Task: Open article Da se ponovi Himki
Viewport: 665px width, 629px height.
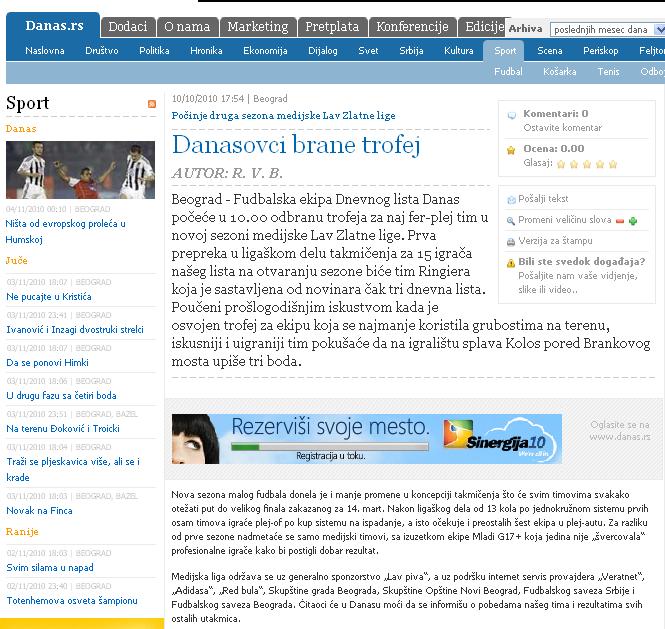Action: [48, 363]
